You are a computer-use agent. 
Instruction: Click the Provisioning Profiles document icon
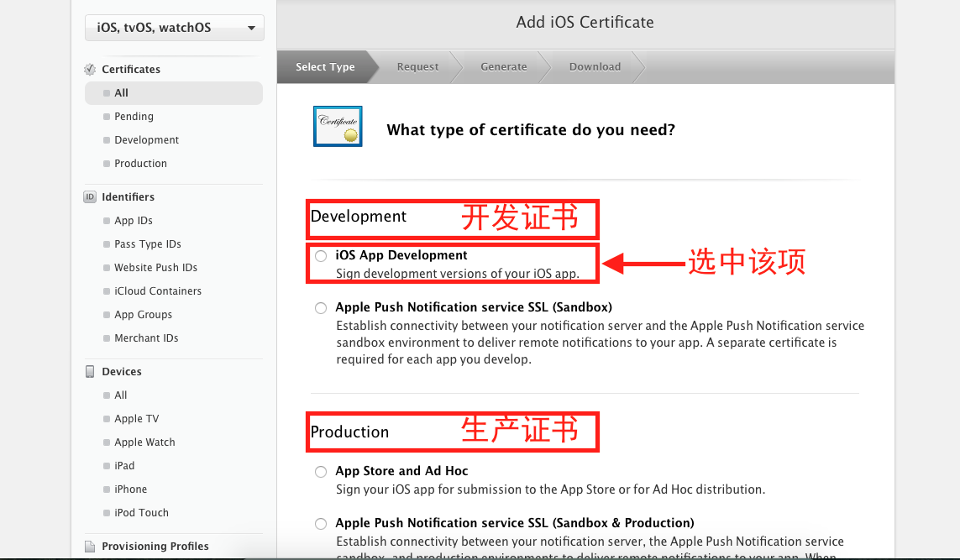click(x=90, y=547)
